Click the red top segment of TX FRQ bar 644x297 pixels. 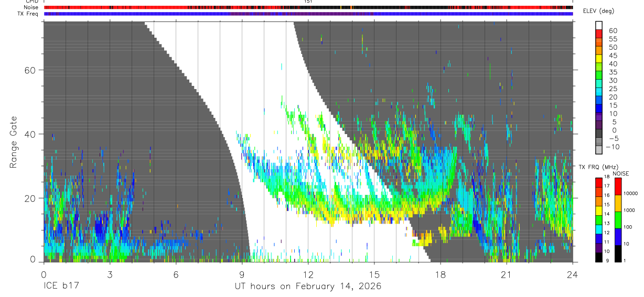(x=599, y=182)
